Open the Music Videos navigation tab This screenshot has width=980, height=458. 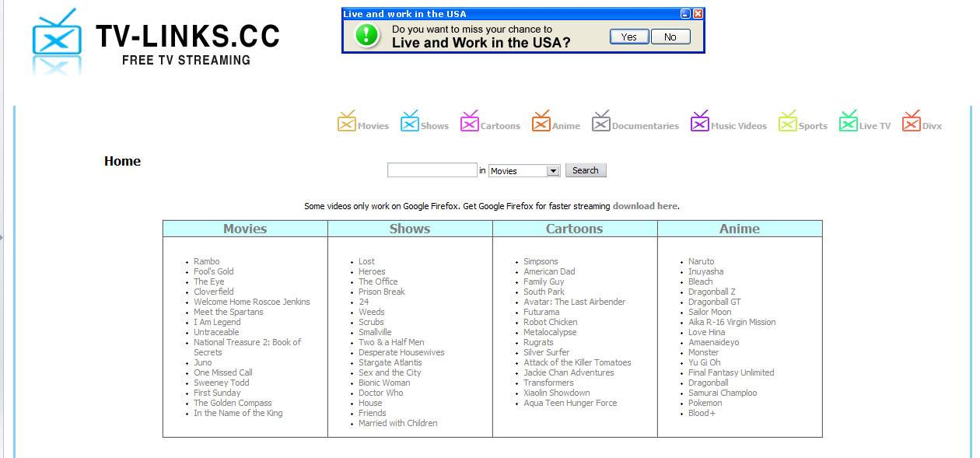[x=739, y=126]
